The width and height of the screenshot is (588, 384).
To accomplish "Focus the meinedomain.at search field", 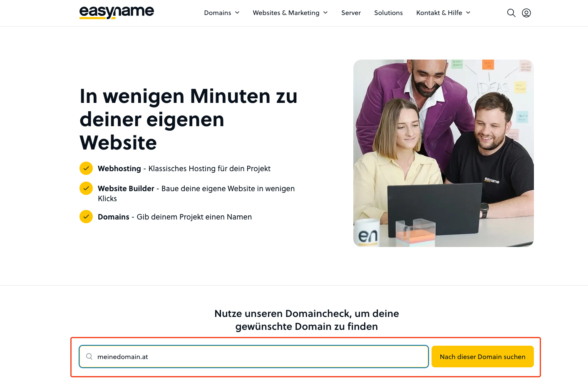I will pos(258,357).
